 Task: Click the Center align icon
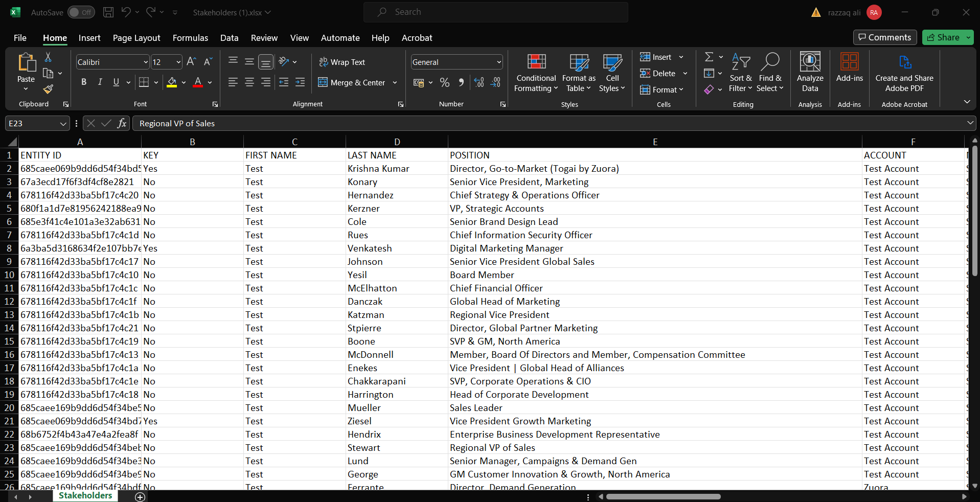click(249, 82)
